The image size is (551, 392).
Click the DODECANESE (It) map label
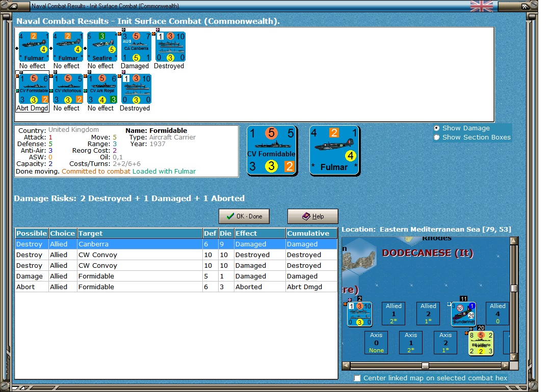coord(428,253)
